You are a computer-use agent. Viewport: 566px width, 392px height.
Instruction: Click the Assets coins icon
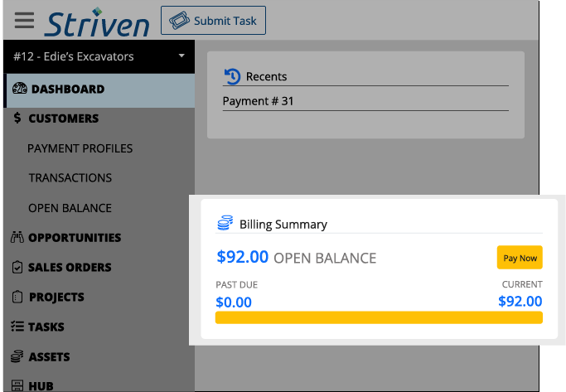click(17, 356)
